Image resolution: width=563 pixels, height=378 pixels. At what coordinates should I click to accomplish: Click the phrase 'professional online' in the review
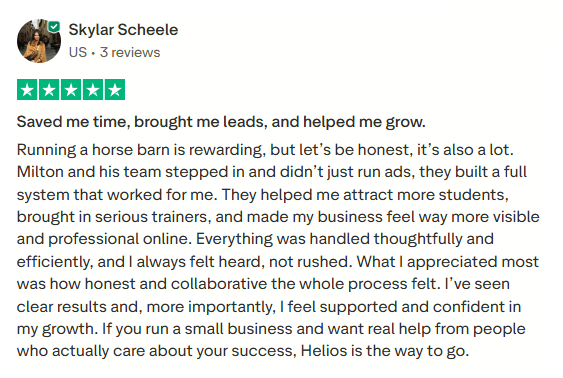point(119,239)
